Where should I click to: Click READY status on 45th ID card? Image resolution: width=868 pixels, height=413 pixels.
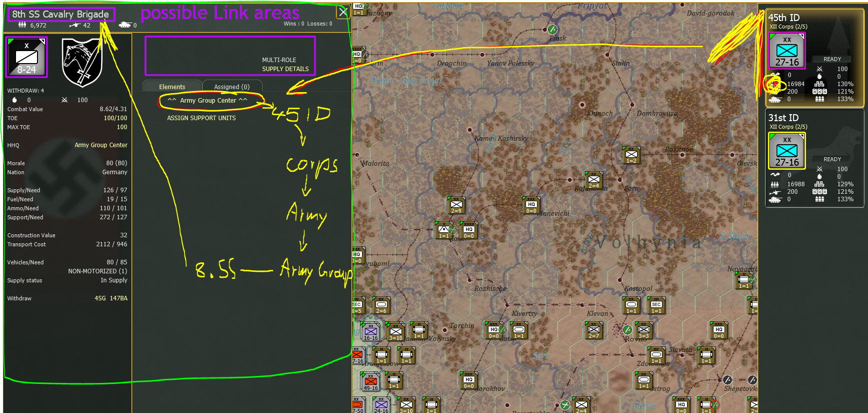(x=832, y=59)
